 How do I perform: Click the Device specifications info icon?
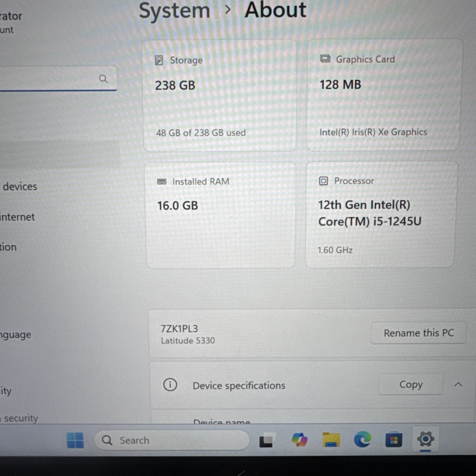[170, 385]
